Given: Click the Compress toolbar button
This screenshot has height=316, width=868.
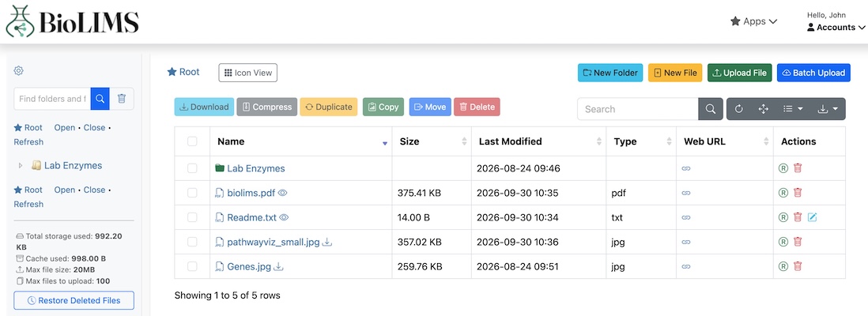Looking at the screenshot, I should [x=267, y=107].
